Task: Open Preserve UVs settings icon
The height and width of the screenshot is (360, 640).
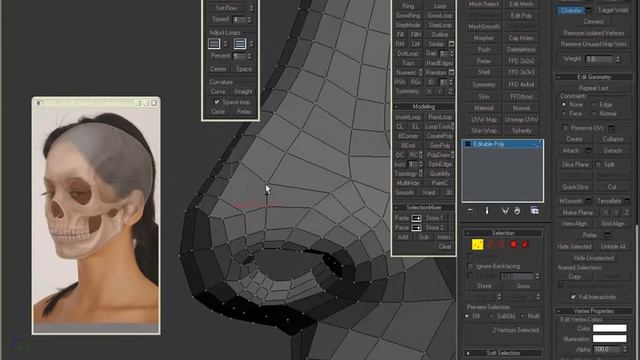Action: [x=611, y=128]
